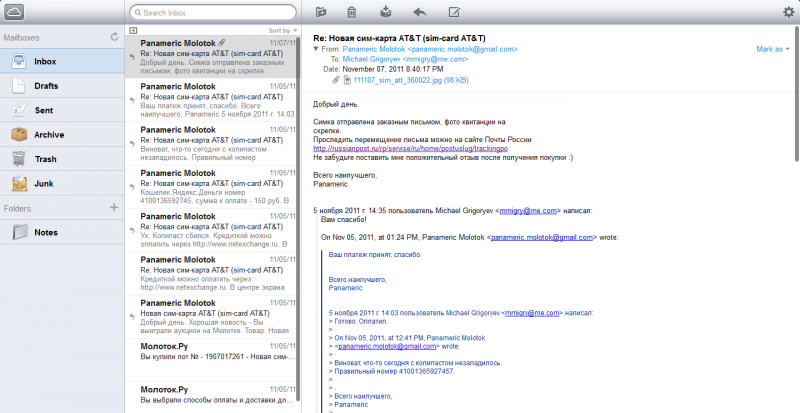Screen dimensions: 800x413
Task: Click mmigry@me.com link in first quoted line
Action: pos(528,210)
